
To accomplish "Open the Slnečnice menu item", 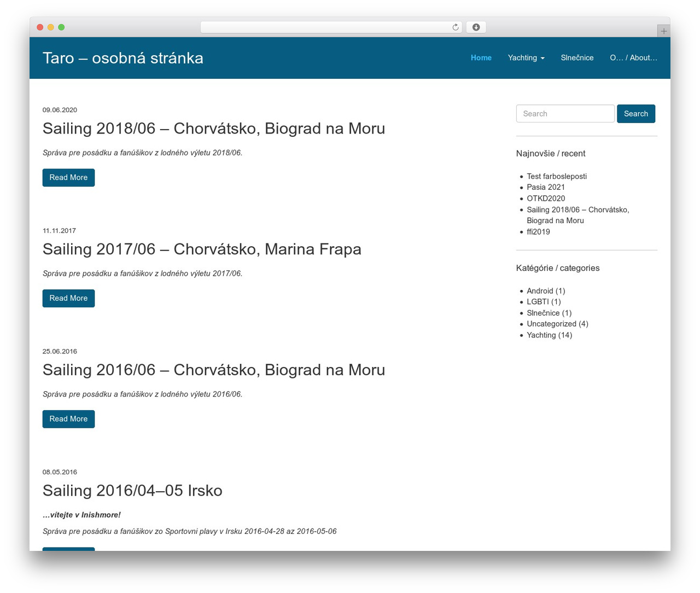I will pos(577,58).
